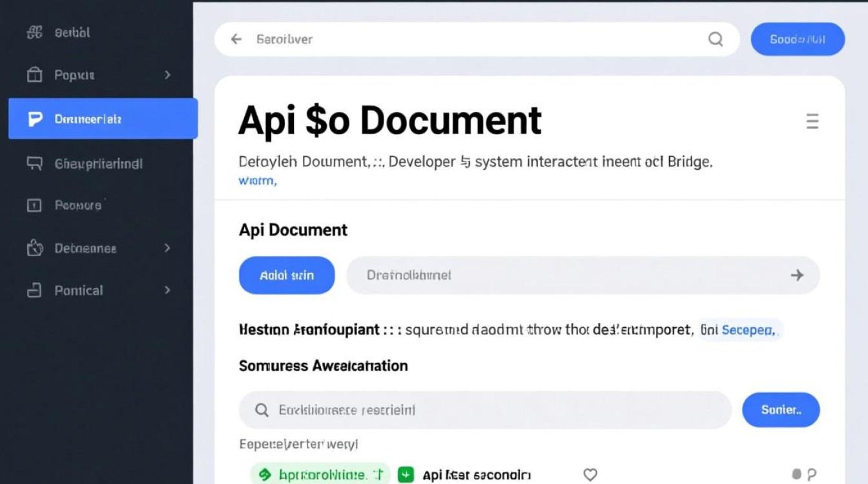Viewport: 868px width, 484px height.
Task: Expand the Pontical sidebar chevron
Action: (167, 290)
